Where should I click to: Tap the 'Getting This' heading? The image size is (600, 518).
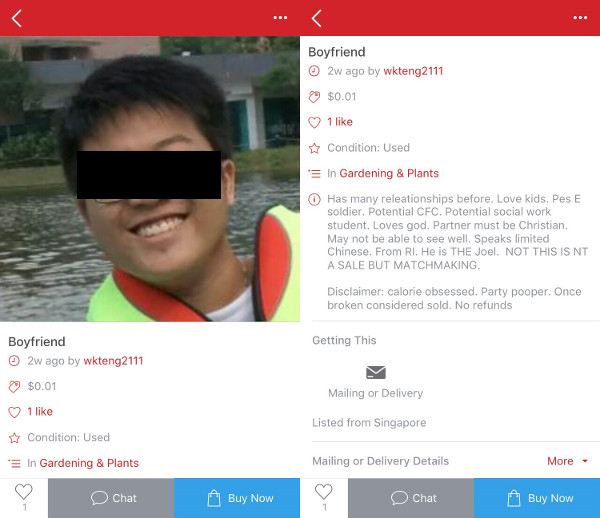(344, 340)
